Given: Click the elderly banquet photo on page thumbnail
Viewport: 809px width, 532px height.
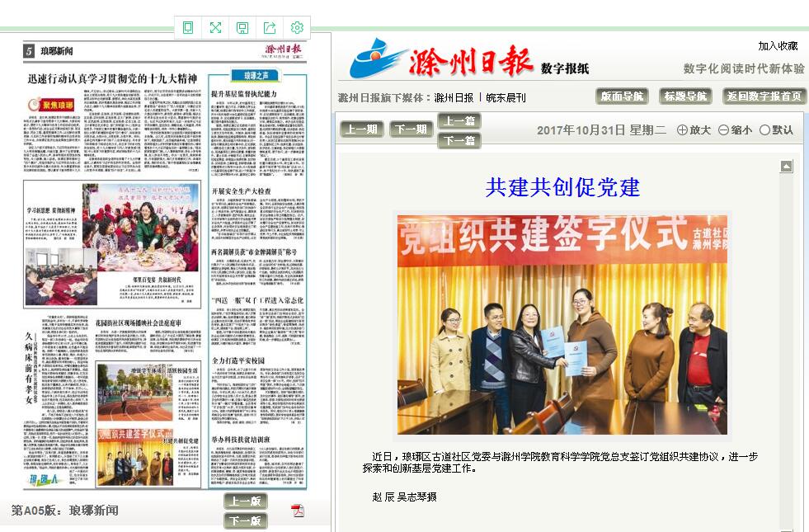Looking at the screenshot, I should (x=141, y=227).
